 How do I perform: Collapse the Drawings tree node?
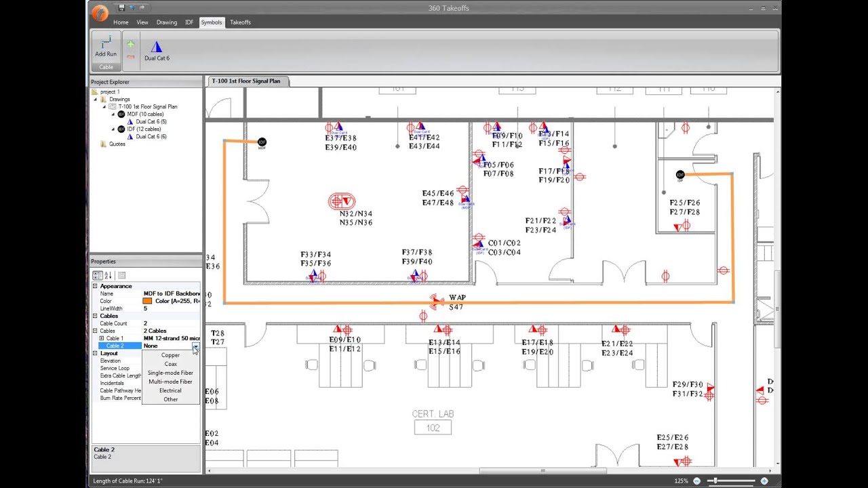pos(96,99)
